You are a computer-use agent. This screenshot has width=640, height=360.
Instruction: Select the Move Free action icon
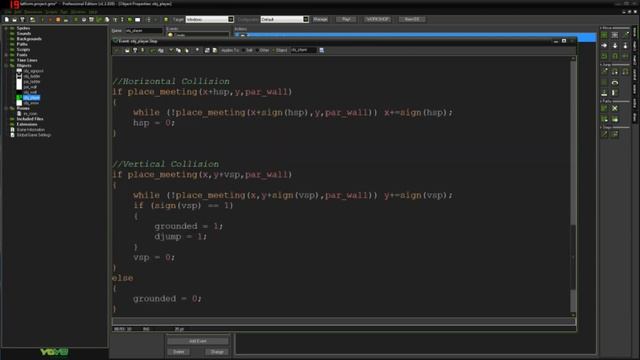pos(615,36)
